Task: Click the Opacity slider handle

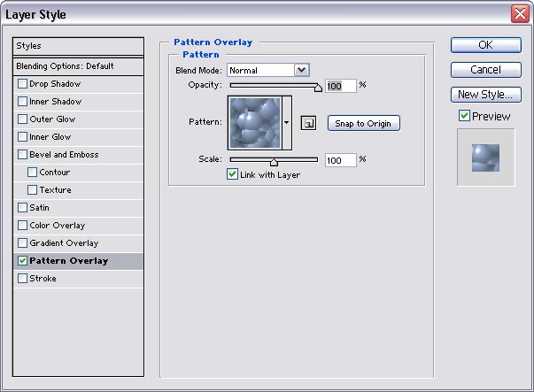Action: tap(318, 88)
